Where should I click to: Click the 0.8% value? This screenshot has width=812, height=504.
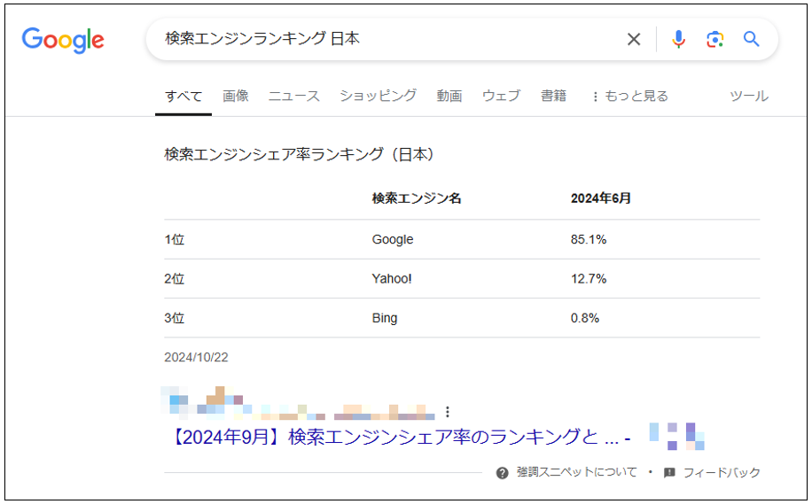pos(585,318)
